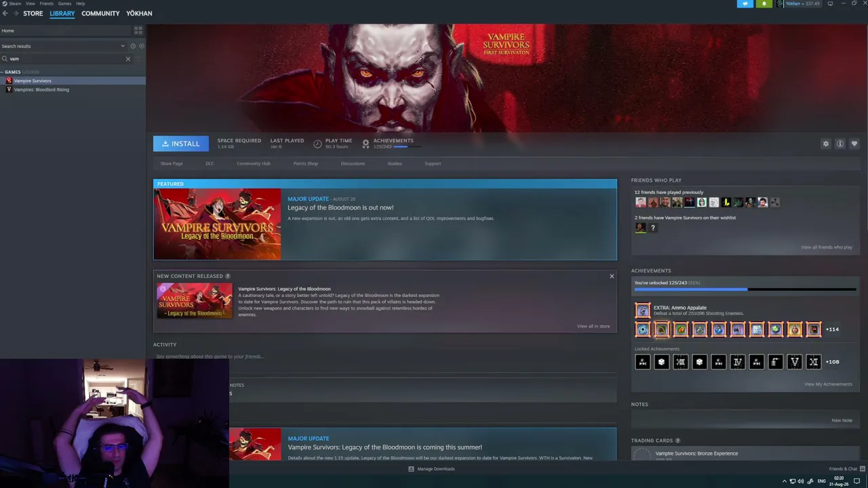This screenshot has height=488, width=868.
Task: Click the EXTRA: Ammo Appalate achievement icon
Action: 642,310
